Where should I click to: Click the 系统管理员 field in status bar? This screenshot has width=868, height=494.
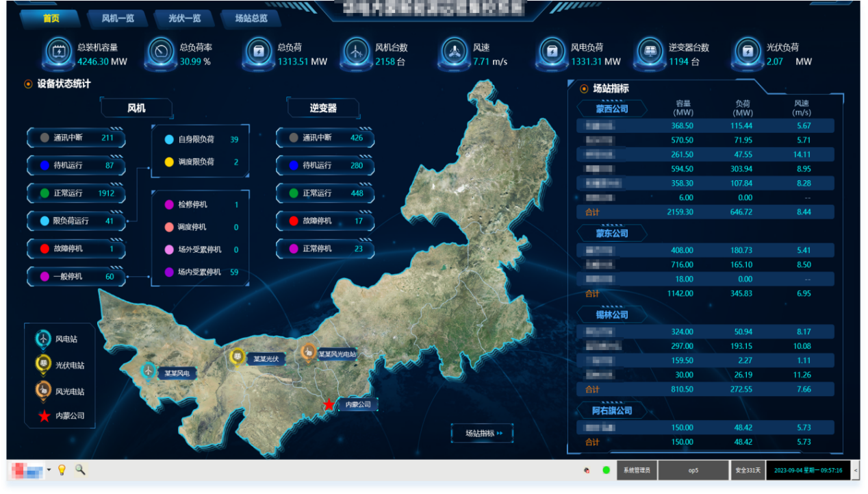[x=637, y=470]
